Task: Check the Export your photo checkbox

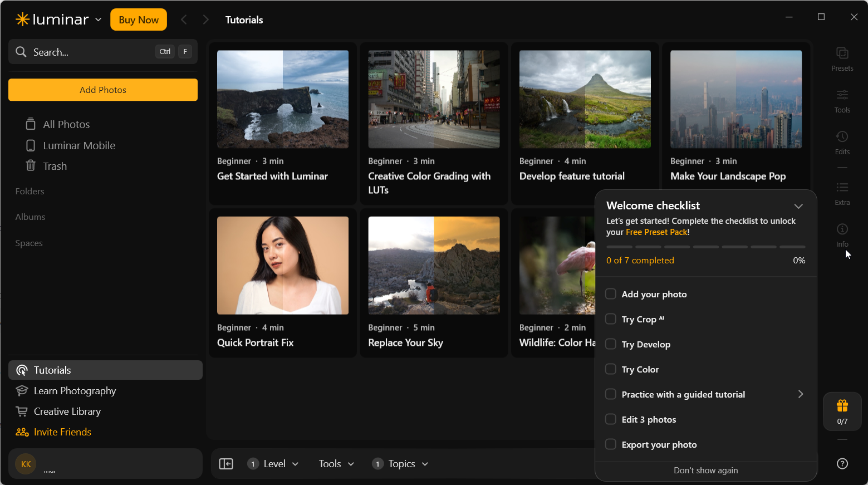Action: [x=611, y=444]
